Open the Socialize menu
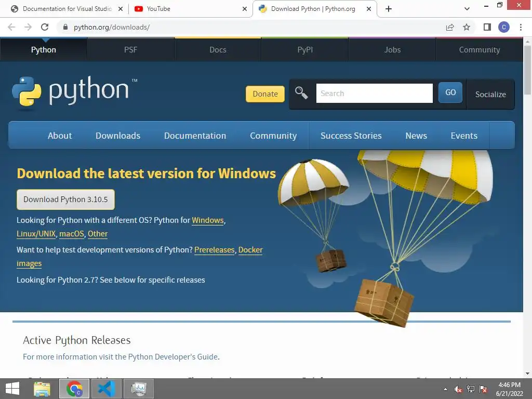The width and height of the screenshot is (532, 399). click(x=490, y=95)
